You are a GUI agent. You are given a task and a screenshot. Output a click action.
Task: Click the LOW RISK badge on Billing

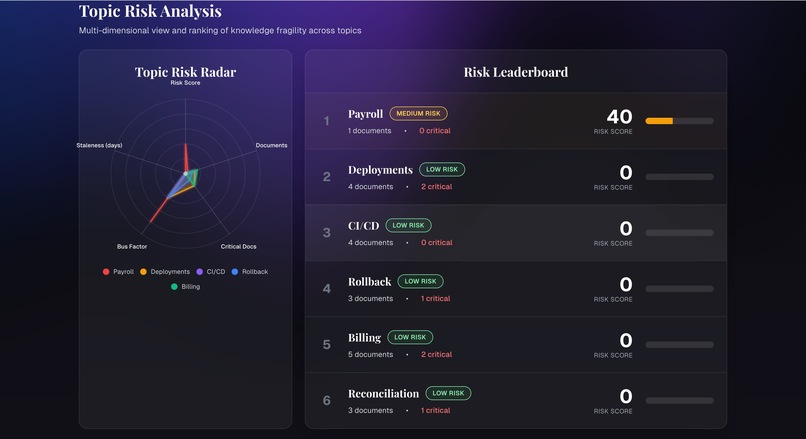[410, 337]
